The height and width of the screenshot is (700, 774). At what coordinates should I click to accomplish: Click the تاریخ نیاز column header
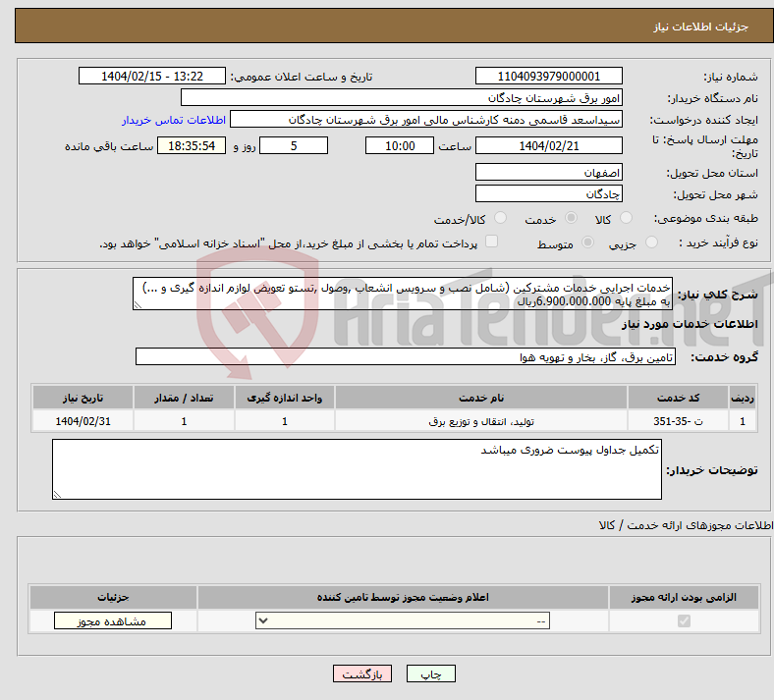pyautogui.click(x=83, y=398)
